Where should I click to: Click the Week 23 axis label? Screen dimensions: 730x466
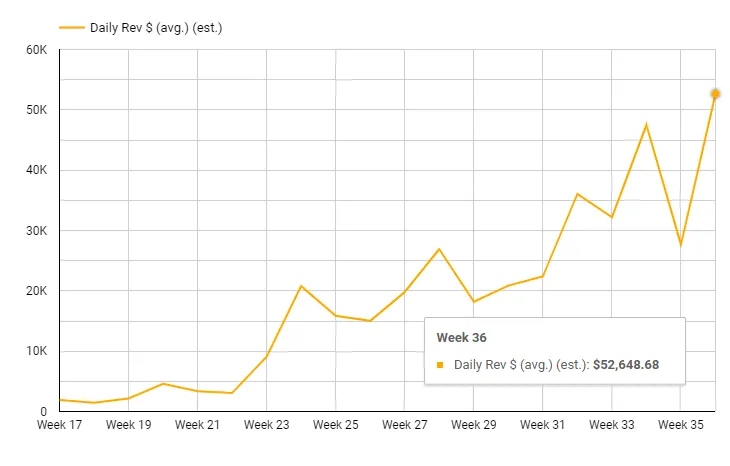click(266, 425)
